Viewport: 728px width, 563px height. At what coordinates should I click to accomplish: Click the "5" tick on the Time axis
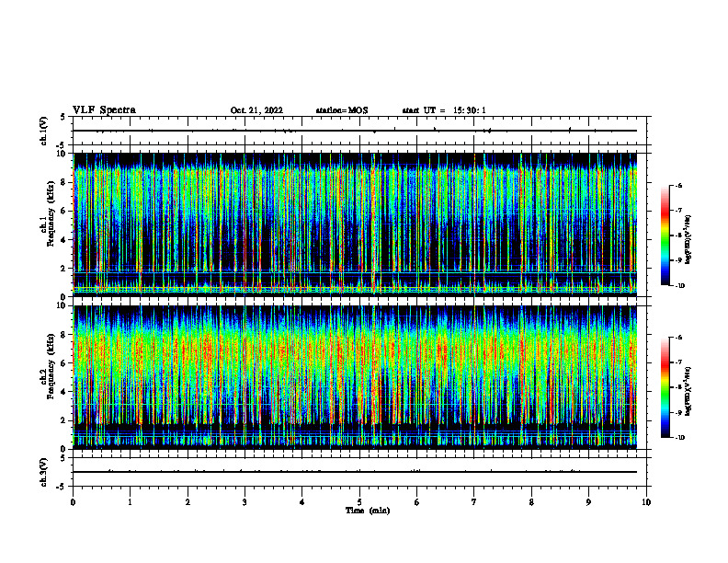pyautogui.click(x=359, y=502)
